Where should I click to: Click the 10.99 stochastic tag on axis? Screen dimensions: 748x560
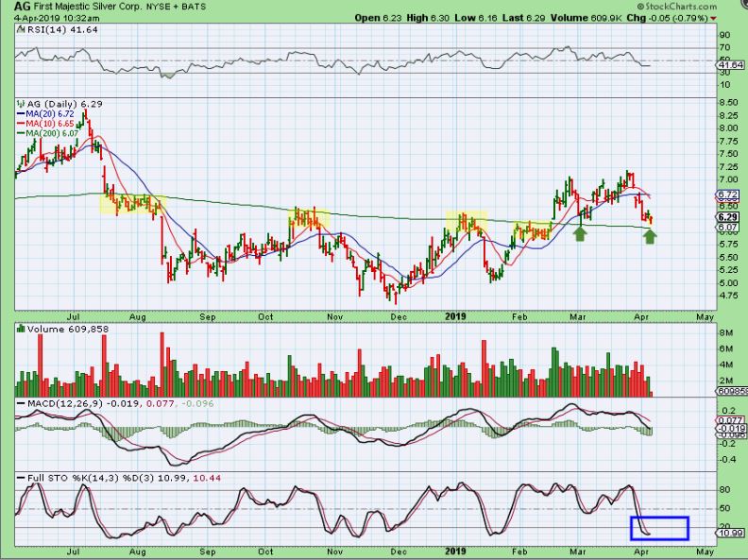732,533
